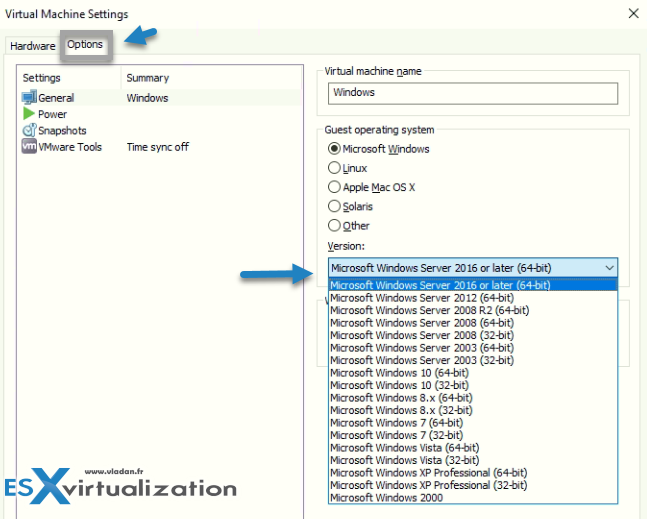Select Microsoft Windows Server 2003 (32-bit)

[x=473, y=360]
